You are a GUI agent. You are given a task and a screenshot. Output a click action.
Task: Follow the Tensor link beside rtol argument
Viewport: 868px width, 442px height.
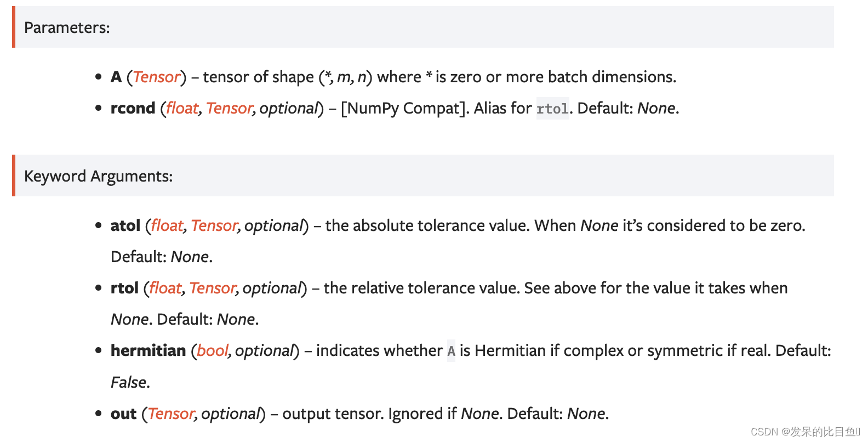coord(213,288)
